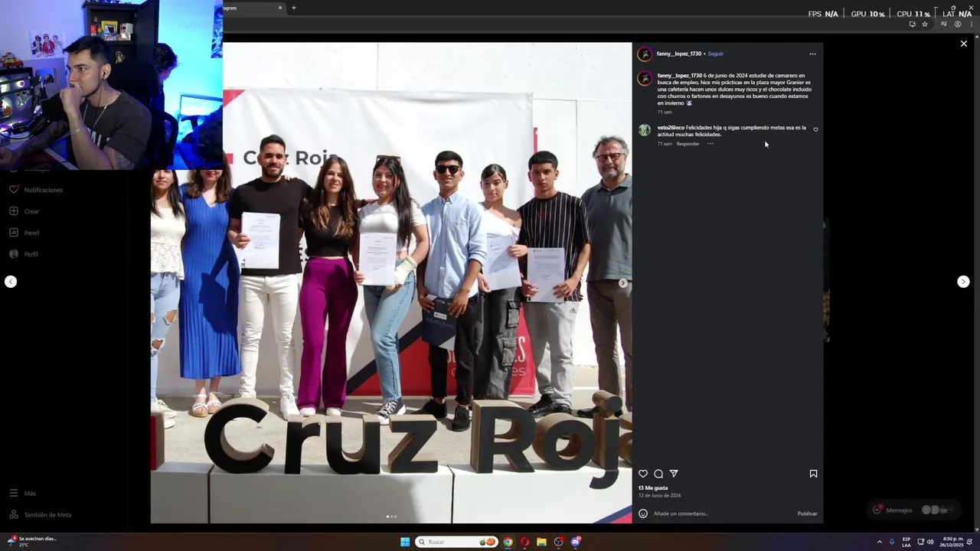
Task: Click the 12 de junio de 2024 date
Action: click(x=659, y=495)
